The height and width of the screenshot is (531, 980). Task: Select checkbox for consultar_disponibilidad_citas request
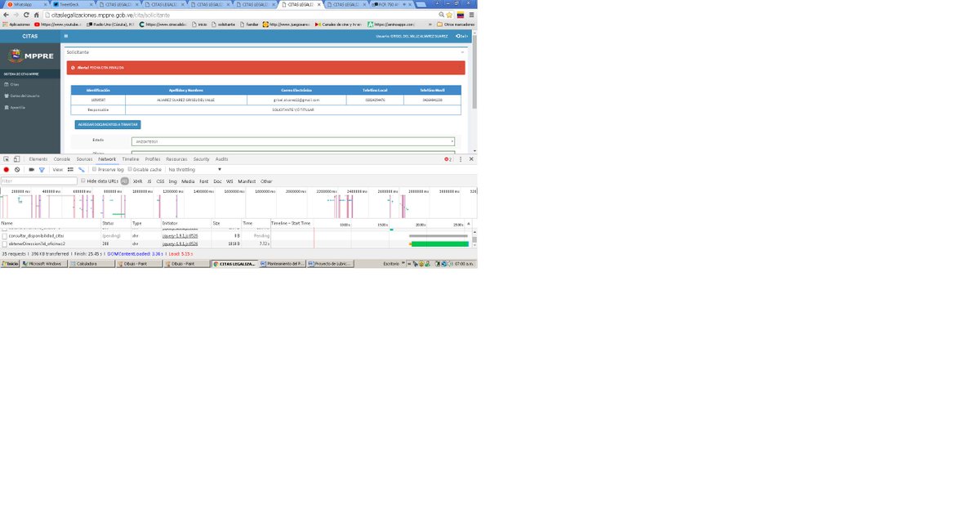4,235
